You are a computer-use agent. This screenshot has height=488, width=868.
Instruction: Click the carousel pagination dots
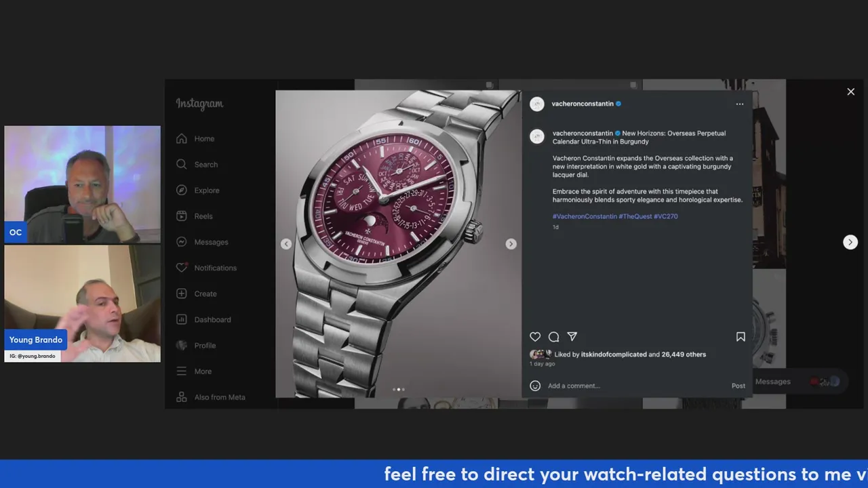coord(399,389)
